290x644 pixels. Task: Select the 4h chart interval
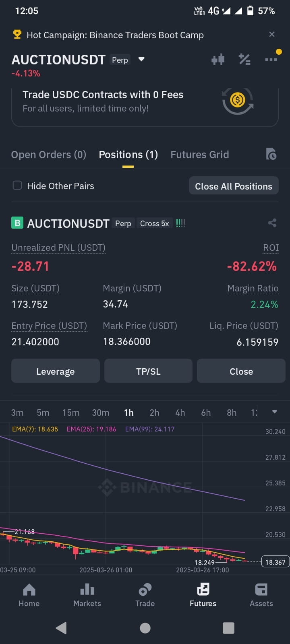point(180,413)
